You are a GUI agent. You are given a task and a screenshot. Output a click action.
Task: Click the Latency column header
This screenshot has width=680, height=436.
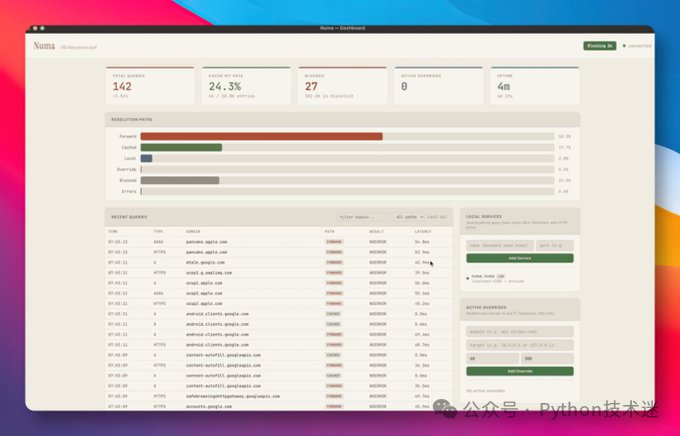[x=423, y=232]
